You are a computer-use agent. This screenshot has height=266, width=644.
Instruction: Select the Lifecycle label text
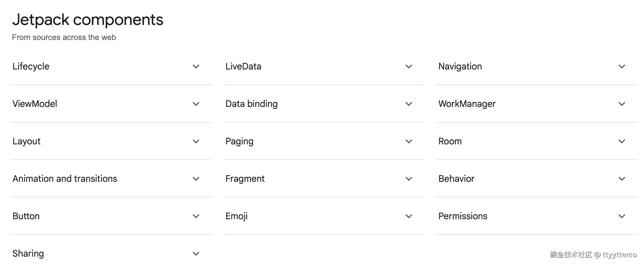pyautogui.click(x=31, y=66)
